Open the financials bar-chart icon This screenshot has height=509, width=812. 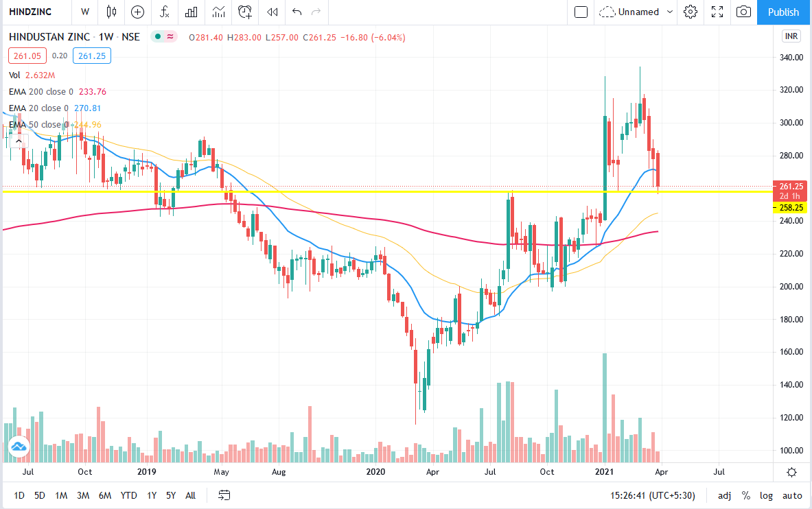click(x=191, y=12)
